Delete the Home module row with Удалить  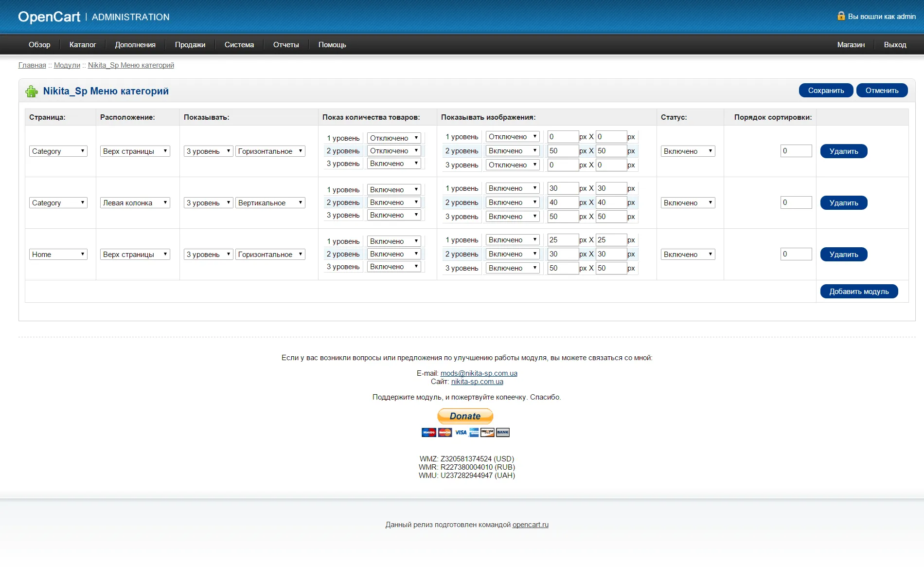(x=843, y=255)
